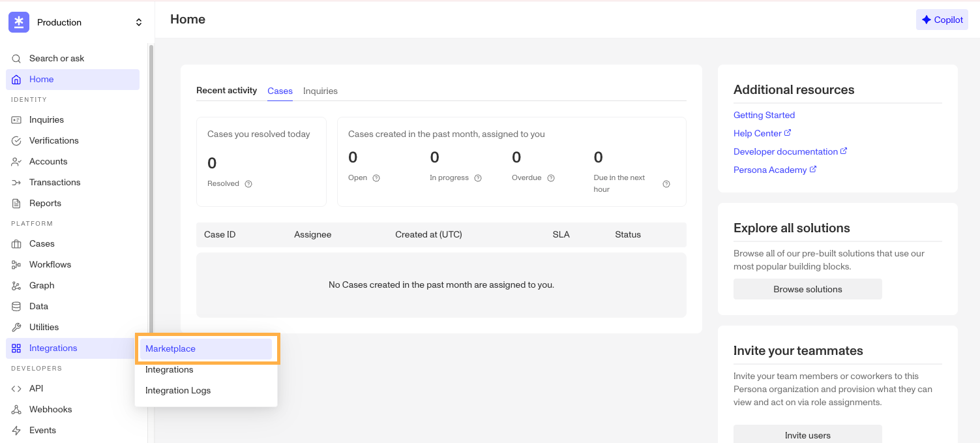Select the Verifications checkmark icon
This screenshot has height=443, width=980.
click(x=16, y=141)
